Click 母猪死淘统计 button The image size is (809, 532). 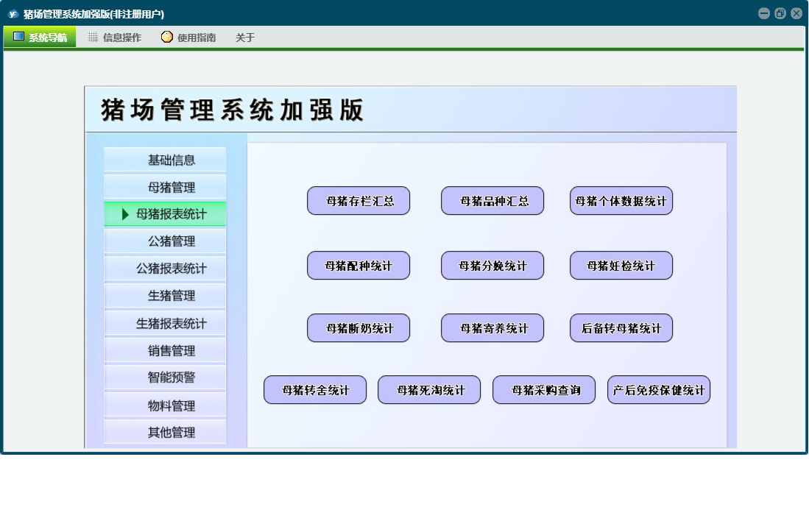click(429, 390)
